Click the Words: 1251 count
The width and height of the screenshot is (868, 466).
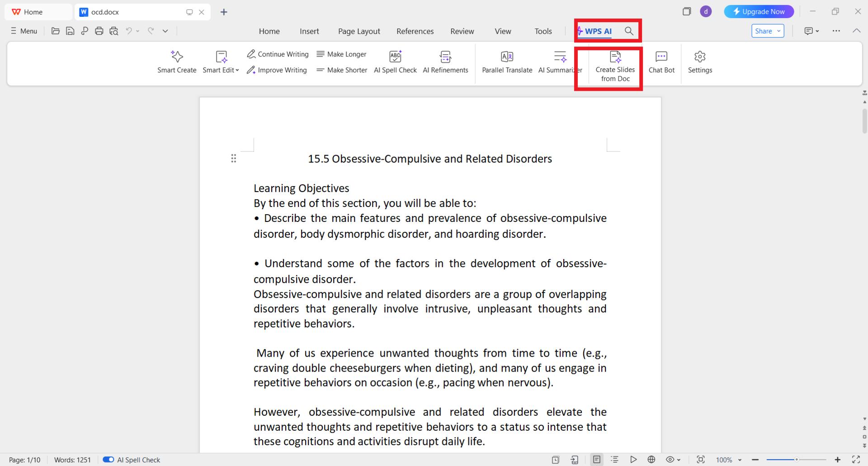point(72,460)
